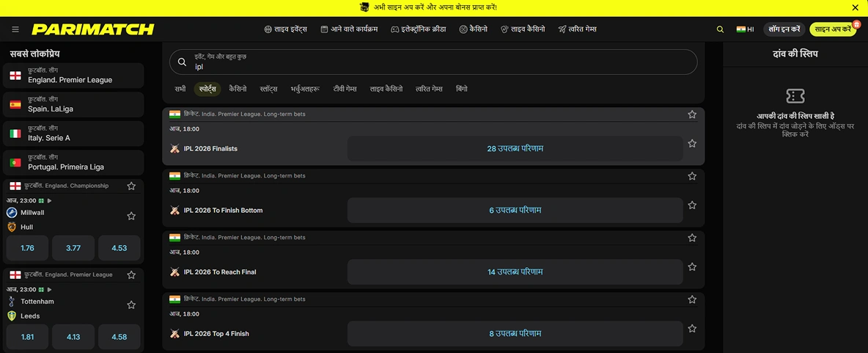
Task: Click cricket bat icon beside IPL 2026 Finalists
Action: coord(175,148)
